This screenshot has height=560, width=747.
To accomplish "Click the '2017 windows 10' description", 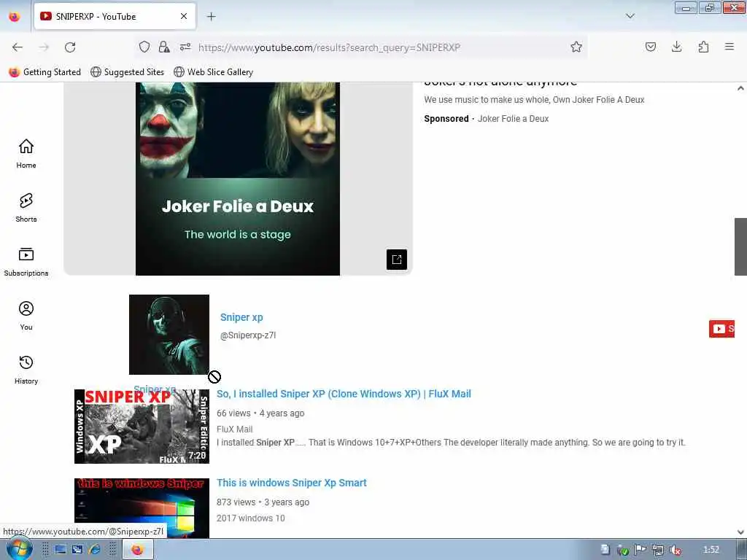I will (x=251, y=518).
